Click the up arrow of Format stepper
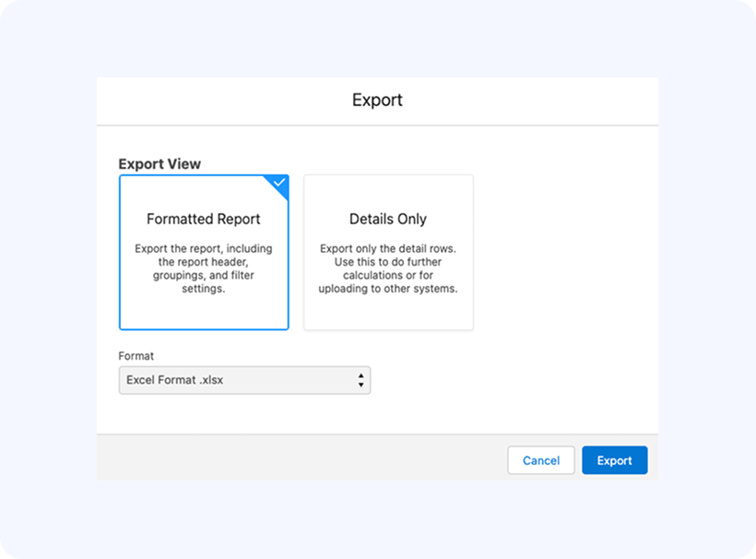756x559 pixels. tap(360, 375)
